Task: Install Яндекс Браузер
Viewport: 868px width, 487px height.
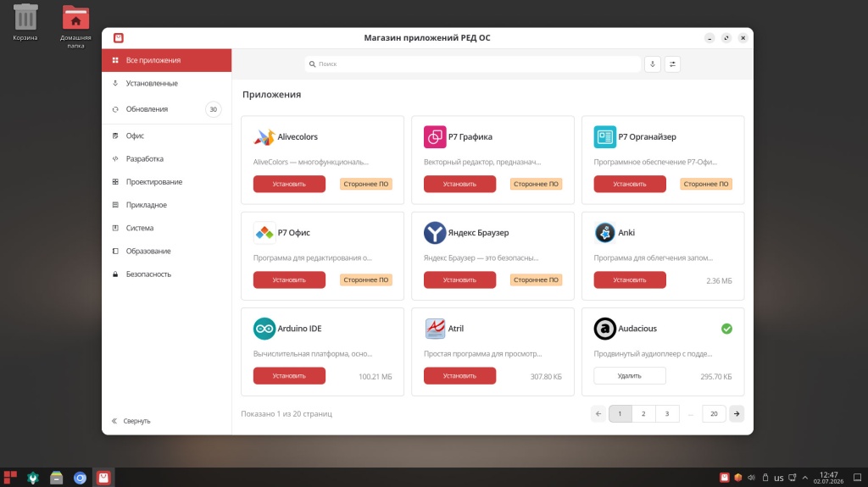Action: [x=459, y=279]
